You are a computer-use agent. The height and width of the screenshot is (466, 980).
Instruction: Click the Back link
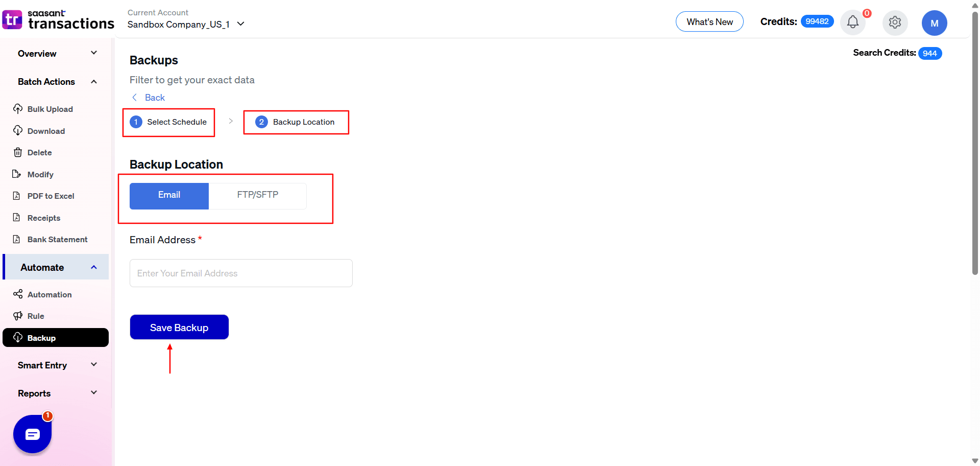(155, 97)
